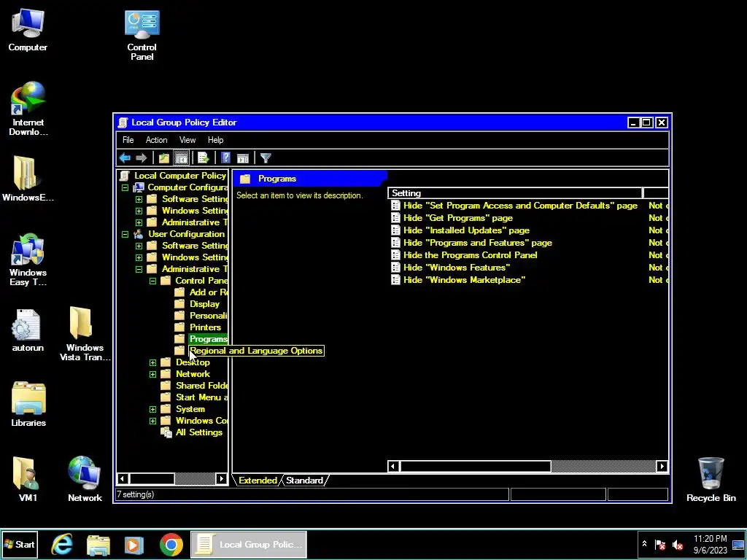Open Windows Explorer from taskbar
The image size is (747, 560).
[x=98, y=544]
